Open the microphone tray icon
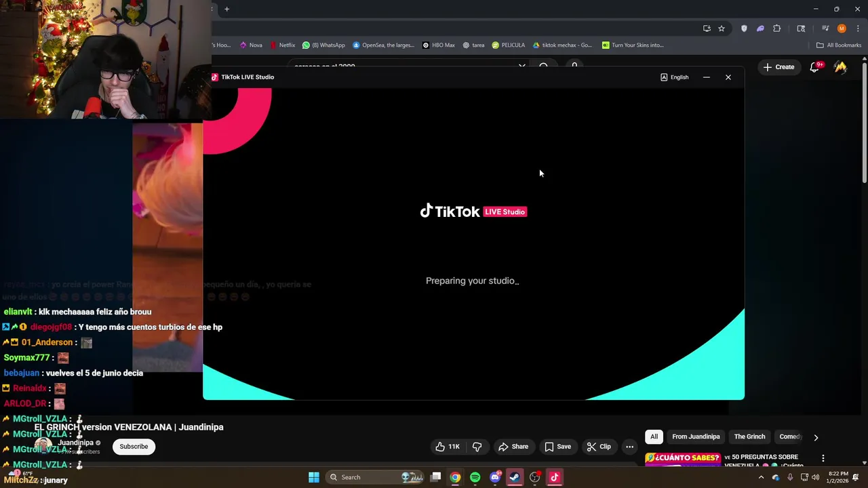This screenshot has height=488, width=868. [x=790, y=477]
